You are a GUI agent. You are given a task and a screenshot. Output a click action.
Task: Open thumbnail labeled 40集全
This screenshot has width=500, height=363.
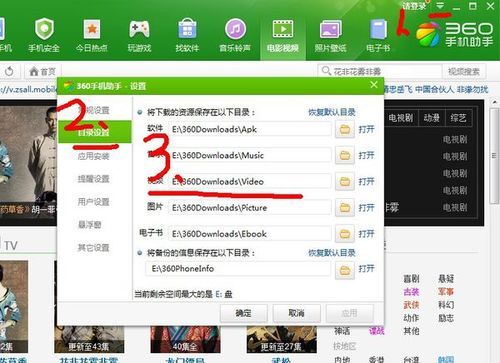point(185,339)
